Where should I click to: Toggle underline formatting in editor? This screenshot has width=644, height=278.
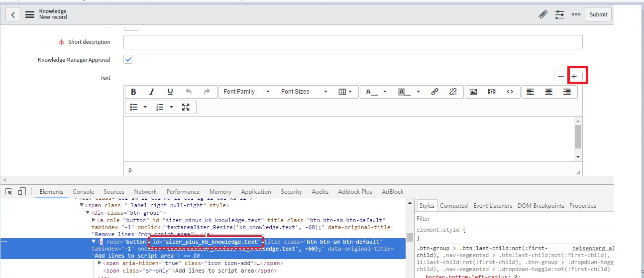click(170, 92)
